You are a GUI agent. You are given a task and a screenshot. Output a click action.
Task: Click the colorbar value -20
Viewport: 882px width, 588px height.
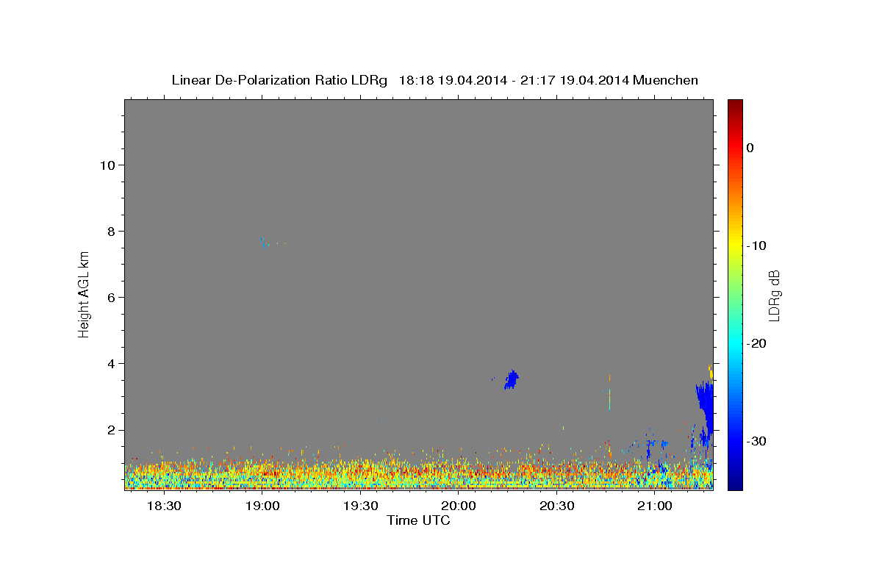click(x=756, y=343)
